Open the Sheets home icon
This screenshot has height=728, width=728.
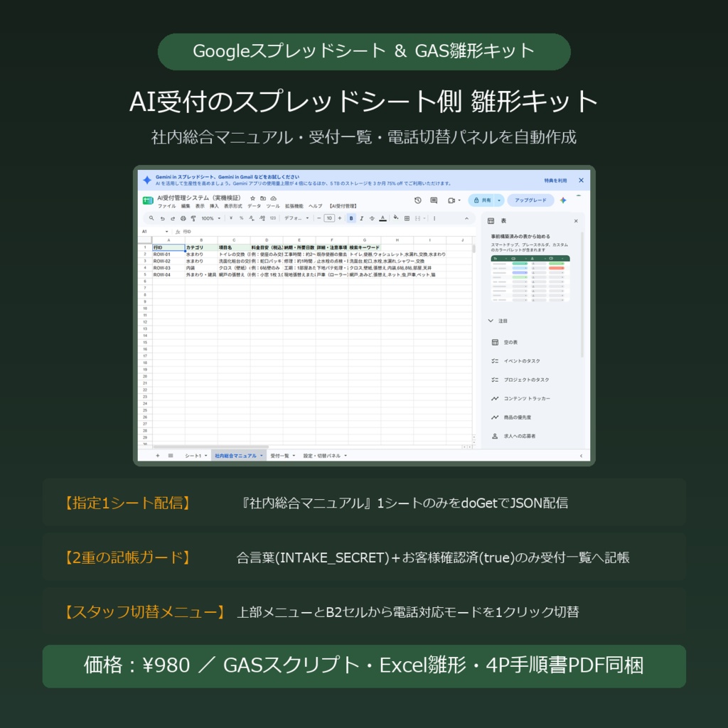pos(148,200)
